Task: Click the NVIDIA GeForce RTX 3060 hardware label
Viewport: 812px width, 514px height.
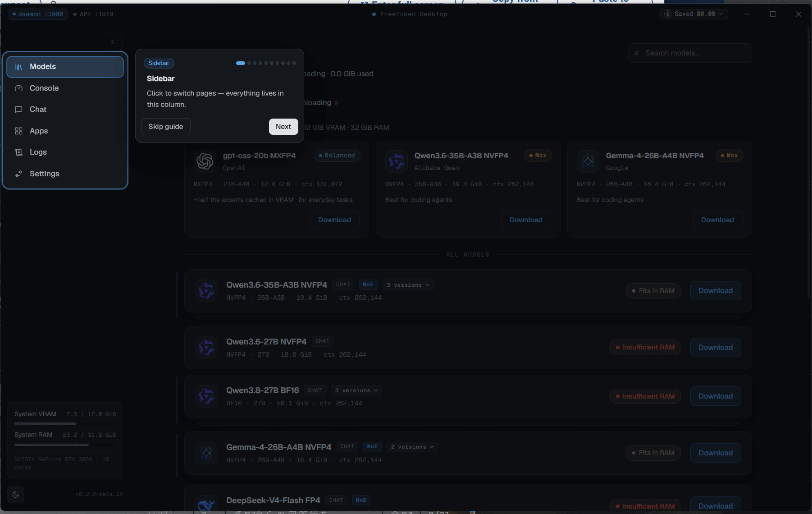Action: click(x=62, y=464)
